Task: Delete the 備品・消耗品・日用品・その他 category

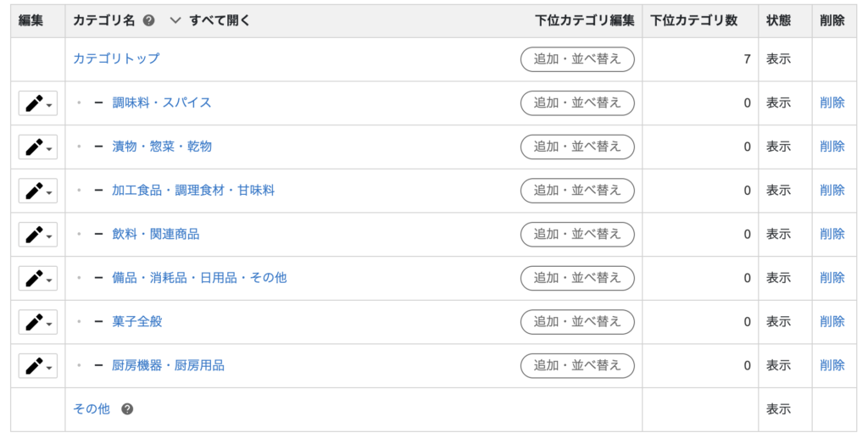Action: click(x=832, y=278)
